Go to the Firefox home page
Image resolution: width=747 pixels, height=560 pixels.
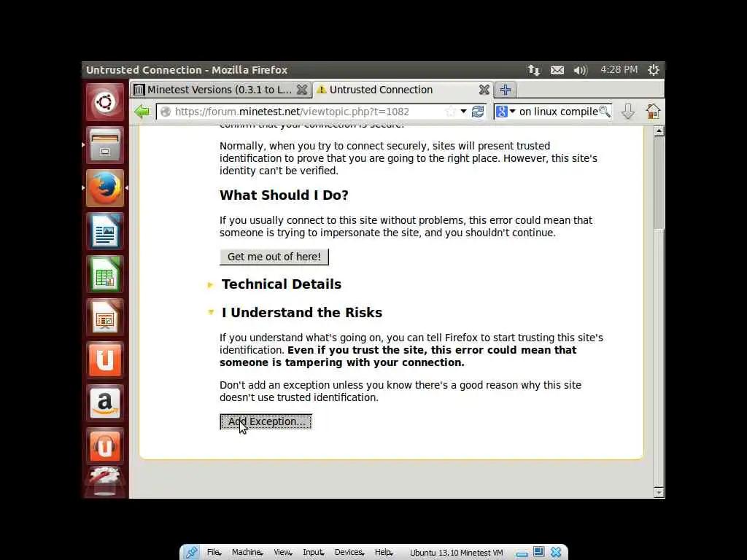(x=653, y=112)
